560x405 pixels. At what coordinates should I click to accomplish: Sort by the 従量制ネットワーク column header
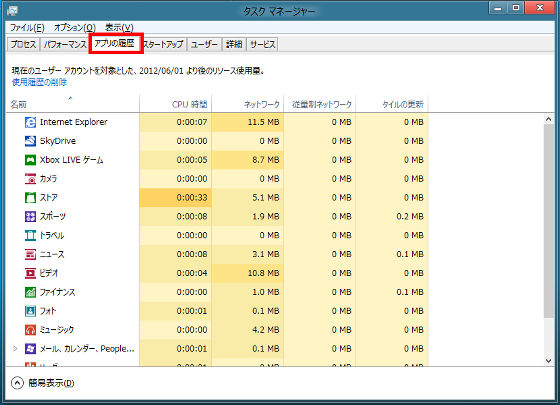click(x=320, y=104)
